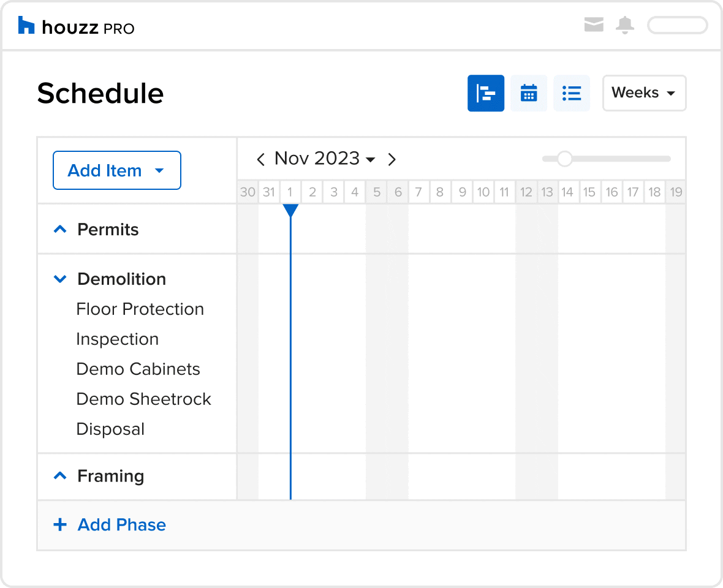Open the Add Item dropdown

116,170
